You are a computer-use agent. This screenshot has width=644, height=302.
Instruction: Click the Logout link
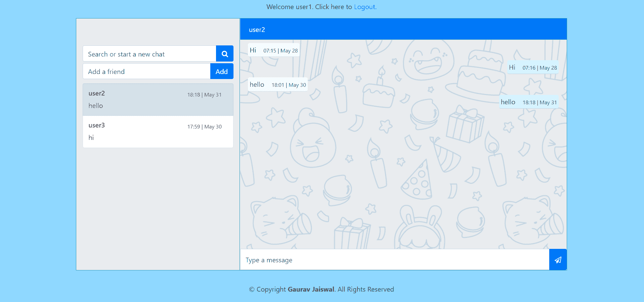(364, 7)
